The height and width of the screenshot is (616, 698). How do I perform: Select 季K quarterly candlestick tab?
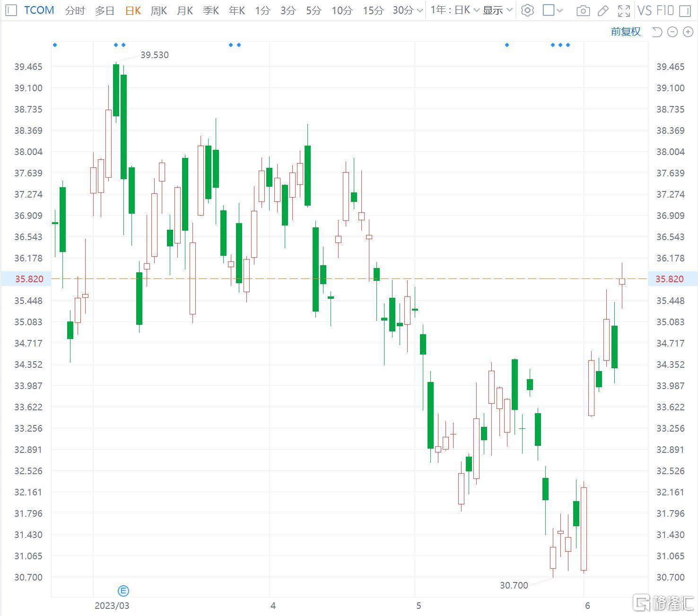tap(211, 10)
